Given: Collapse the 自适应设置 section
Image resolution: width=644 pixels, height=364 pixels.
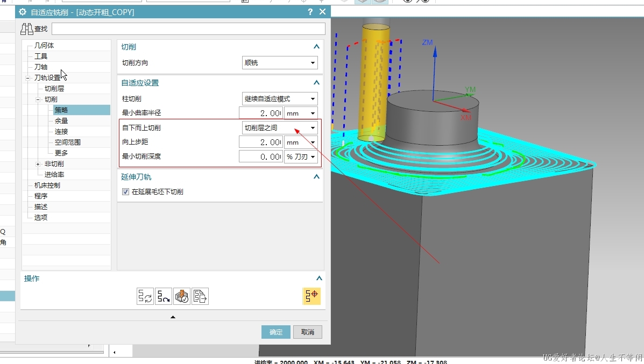Looking at the screenshot, I should [316, 83].
